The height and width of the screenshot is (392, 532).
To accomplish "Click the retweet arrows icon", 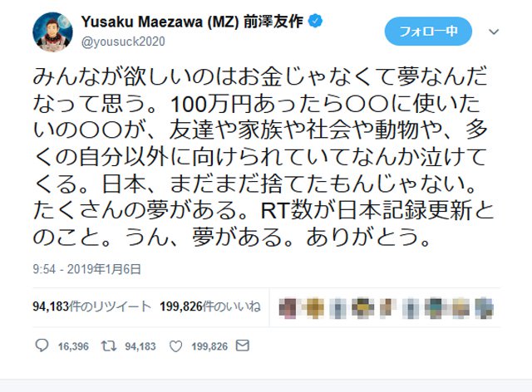I will pyautogui.click(x=109, y=346).
